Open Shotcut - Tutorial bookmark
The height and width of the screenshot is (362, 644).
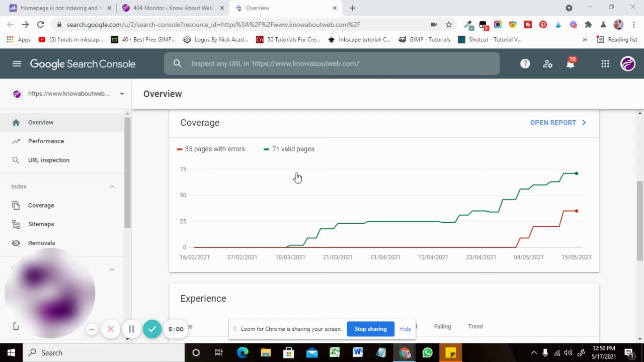click(490, 39)
